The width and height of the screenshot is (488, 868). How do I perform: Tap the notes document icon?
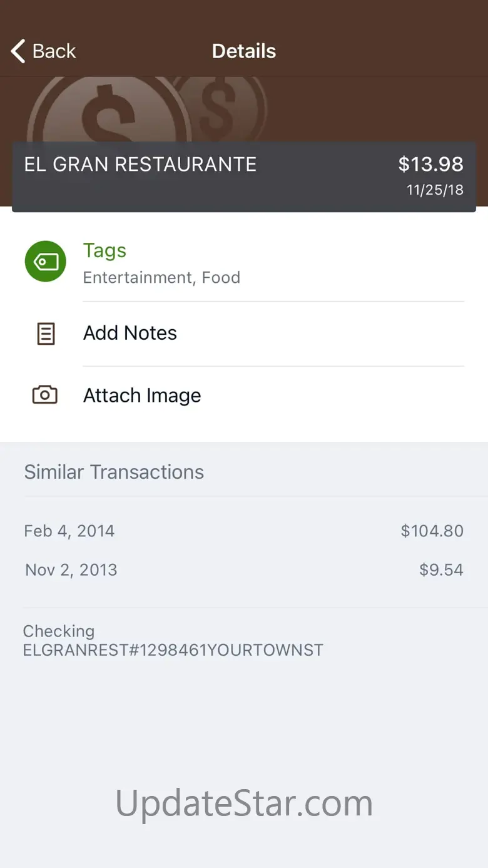[45, 334]
